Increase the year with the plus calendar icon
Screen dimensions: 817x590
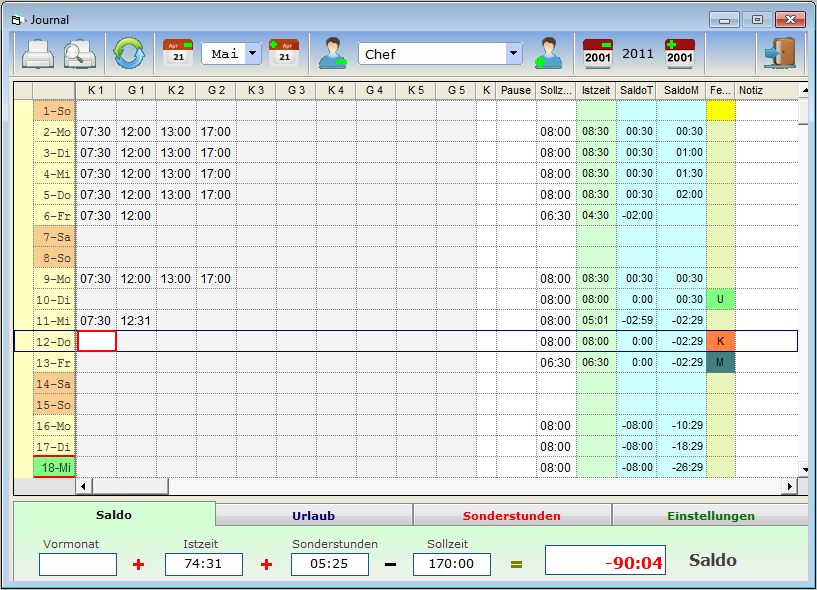[x=680, y=54]
